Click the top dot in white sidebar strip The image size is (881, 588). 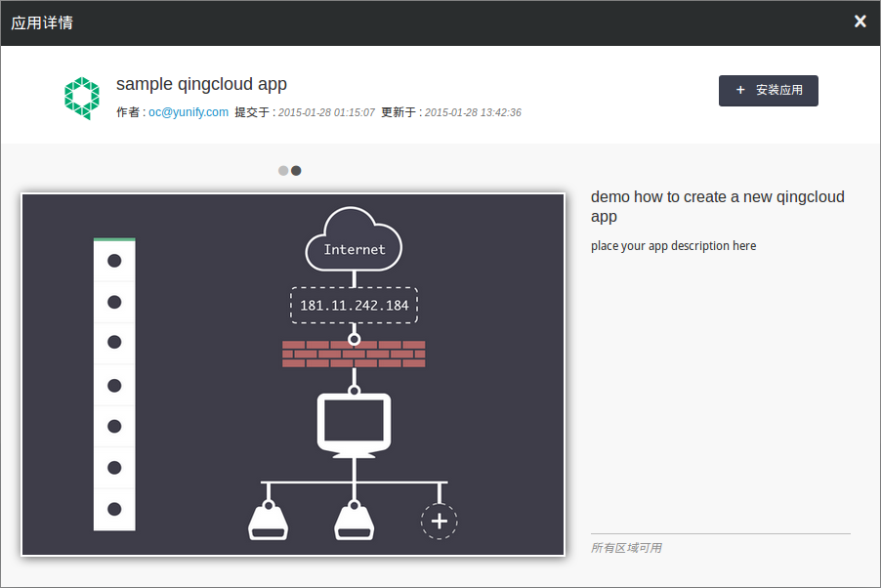tap(114, 261)
